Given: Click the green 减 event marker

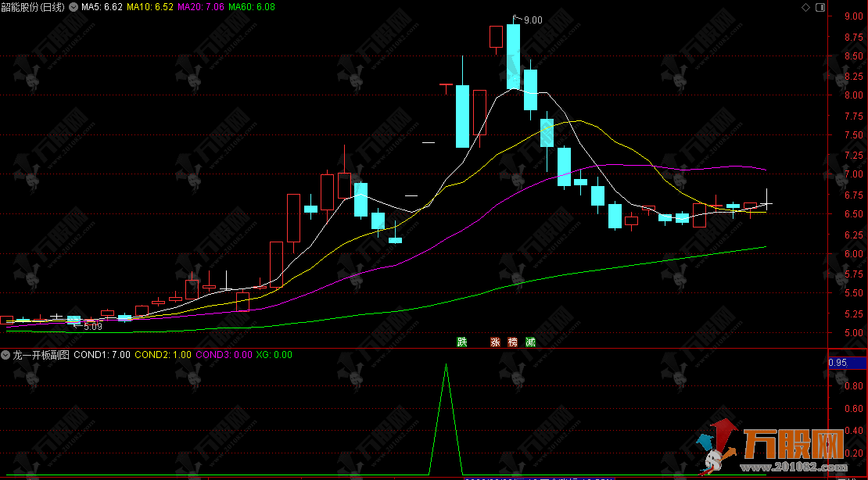Looking at the screenshot, I should click(x=531, y=342).
